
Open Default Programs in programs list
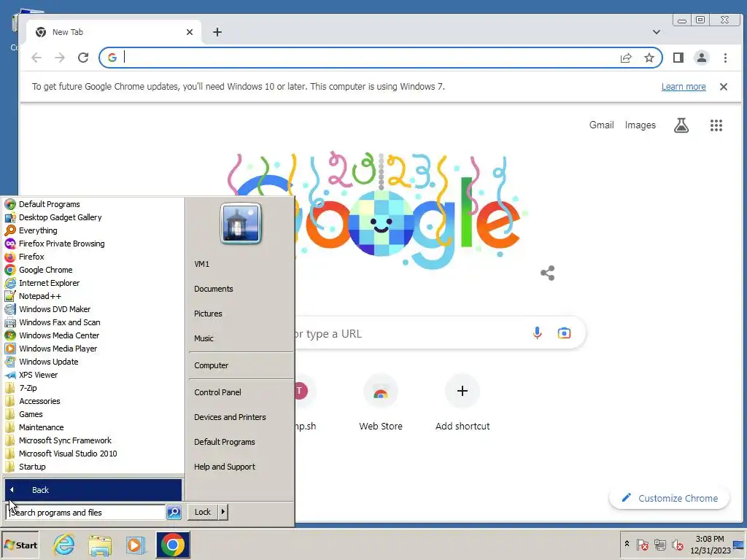tap(50, 204)
